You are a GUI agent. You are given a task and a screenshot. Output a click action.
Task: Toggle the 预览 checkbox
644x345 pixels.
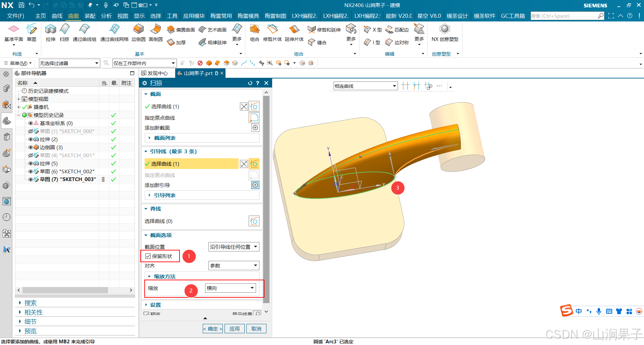[146, 314]
